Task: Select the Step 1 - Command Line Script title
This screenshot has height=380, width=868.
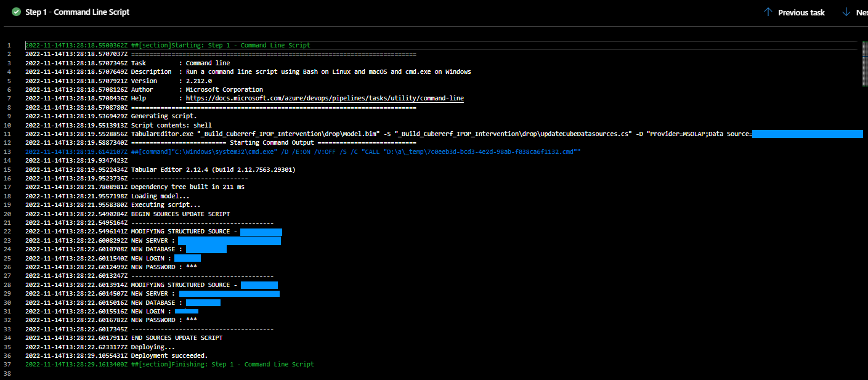Action: tap(77, 12)
